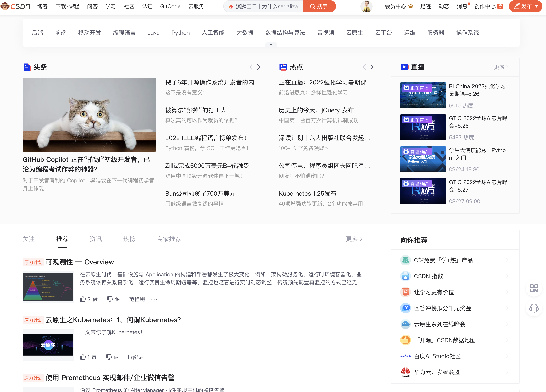Image resolution: width=546 pixels, height=392 pixels.
Task: Go to previous 头条 page arrow
Action: point(251,67)
